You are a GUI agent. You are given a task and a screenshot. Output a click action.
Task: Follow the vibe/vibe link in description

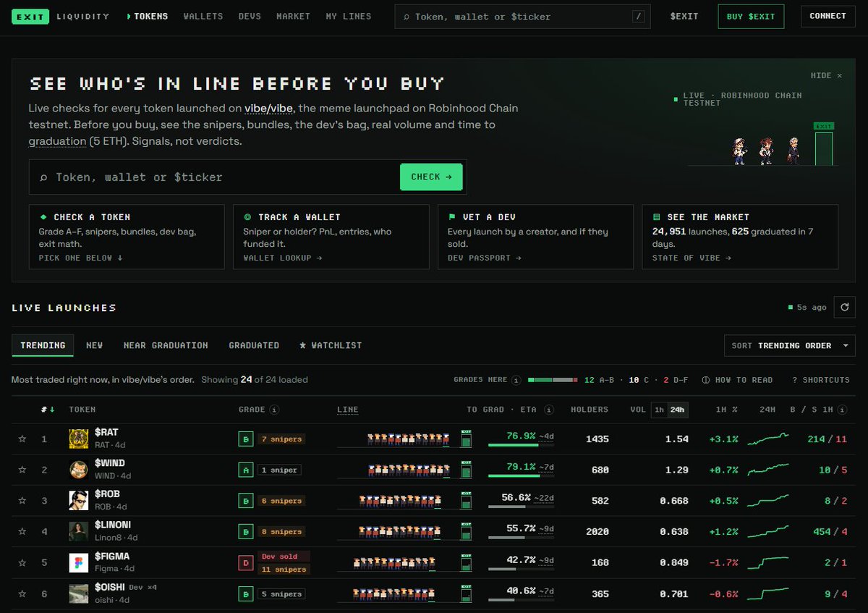coord(270,108)
